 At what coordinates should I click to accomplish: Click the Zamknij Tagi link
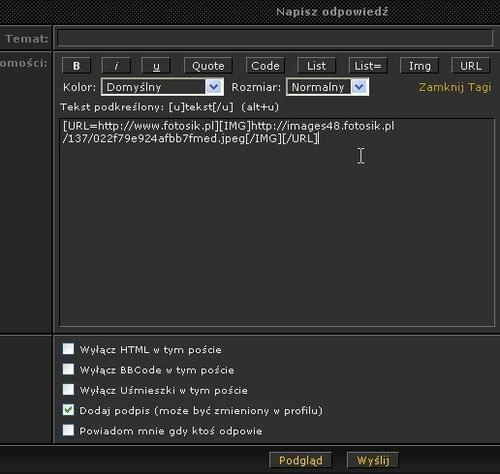pyautogui.click(x=455, y=87)
